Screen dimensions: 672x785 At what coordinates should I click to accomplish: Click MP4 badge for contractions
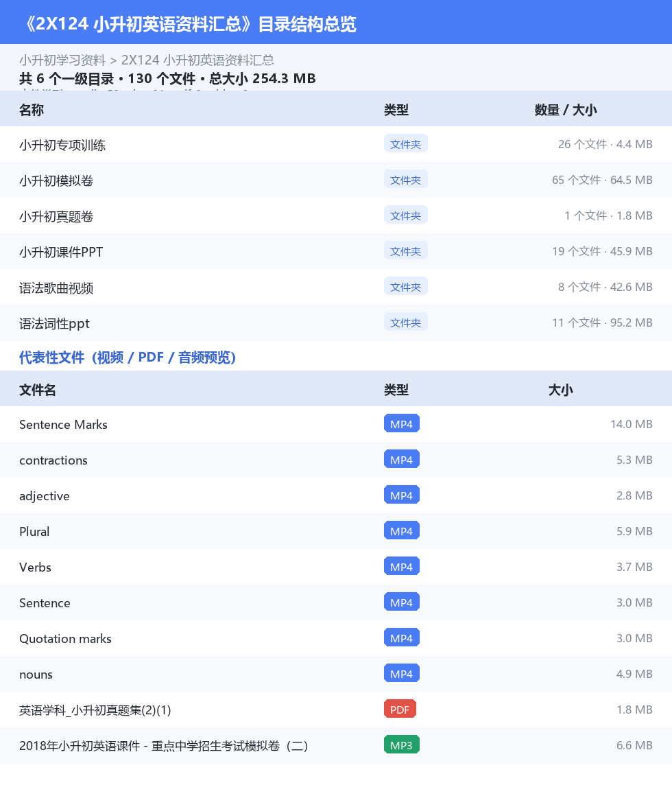[x=402, y=460]
